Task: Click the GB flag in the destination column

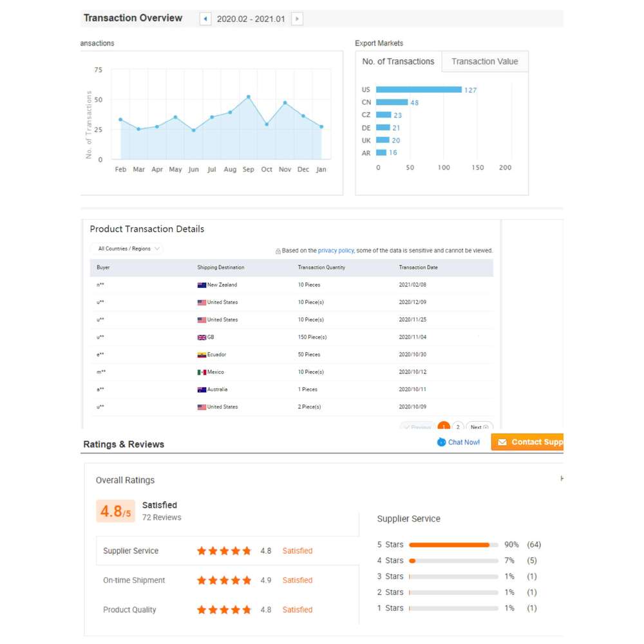Action: (x=202, y=337)
